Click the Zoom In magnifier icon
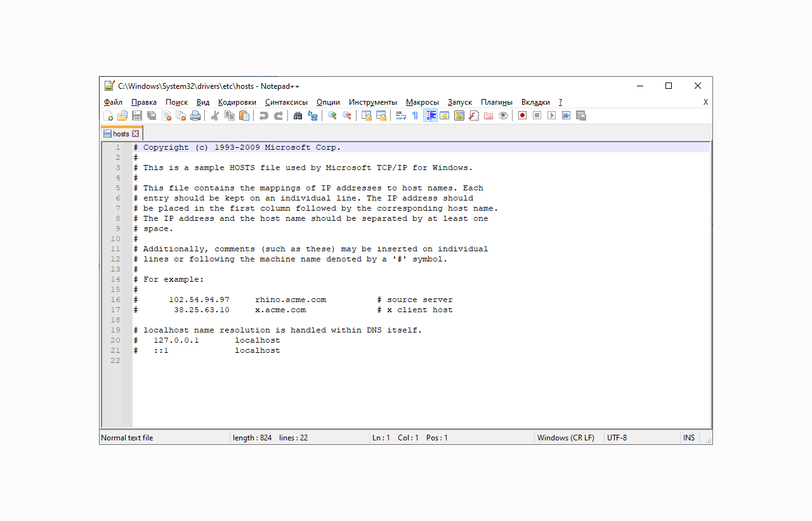This screenshot has width=812, height=521. 332,115
